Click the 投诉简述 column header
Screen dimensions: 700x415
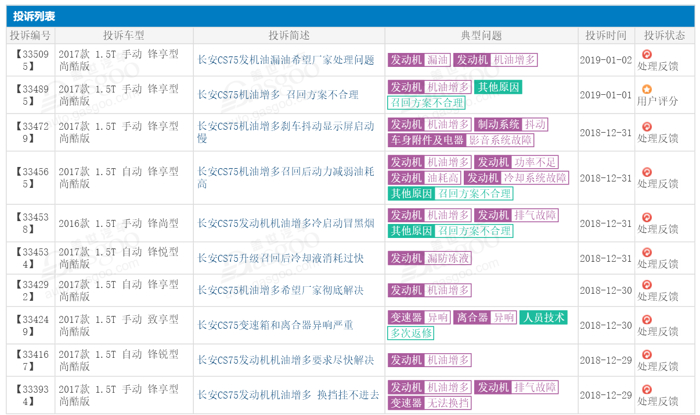pyautogui.click(x=289, y=36)
